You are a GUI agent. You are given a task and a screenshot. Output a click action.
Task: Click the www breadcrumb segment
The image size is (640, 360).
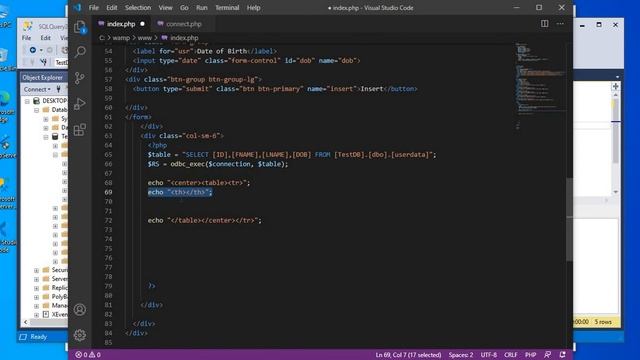point(144,38)
